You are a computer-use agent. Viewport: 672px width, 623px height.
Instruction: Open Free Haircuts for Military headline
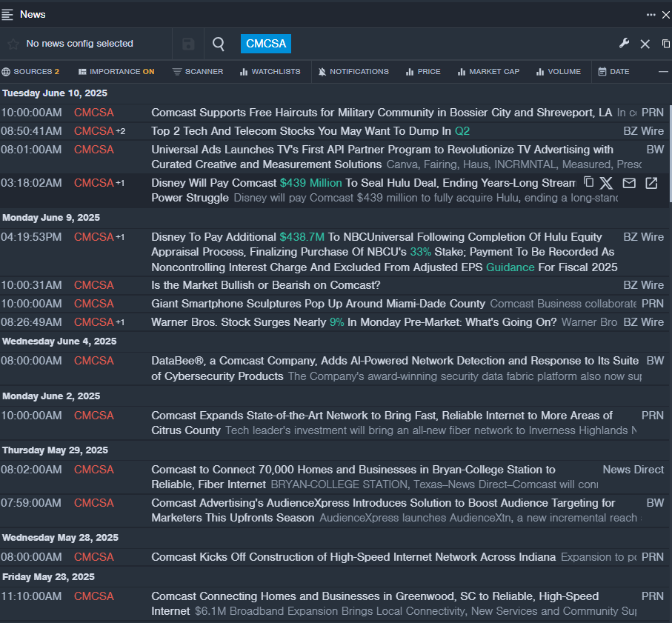point(382,113)
